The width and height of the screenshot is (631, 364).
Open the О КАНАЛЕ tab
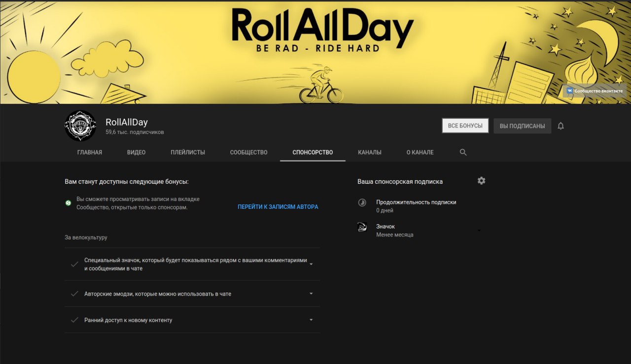pyautogui.click(x=420, y=152)
